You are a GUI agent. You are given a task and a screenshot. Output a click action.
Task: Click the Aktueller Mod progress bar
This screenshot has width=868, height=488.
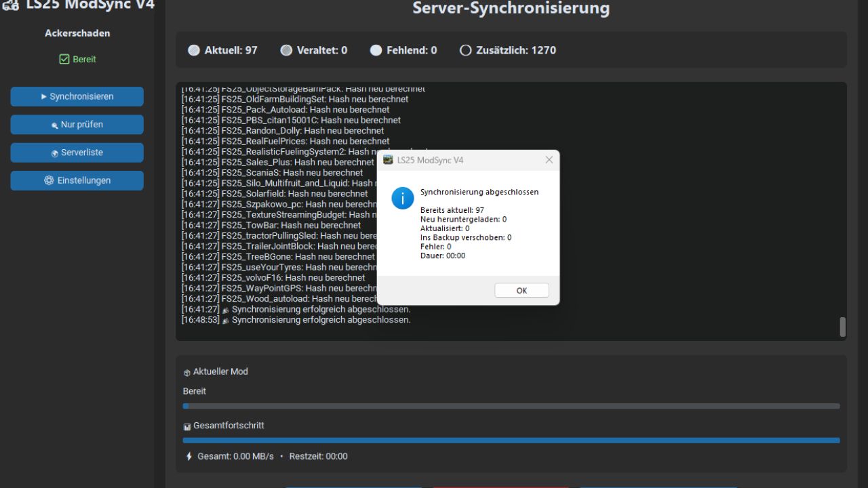coord(511,406)
